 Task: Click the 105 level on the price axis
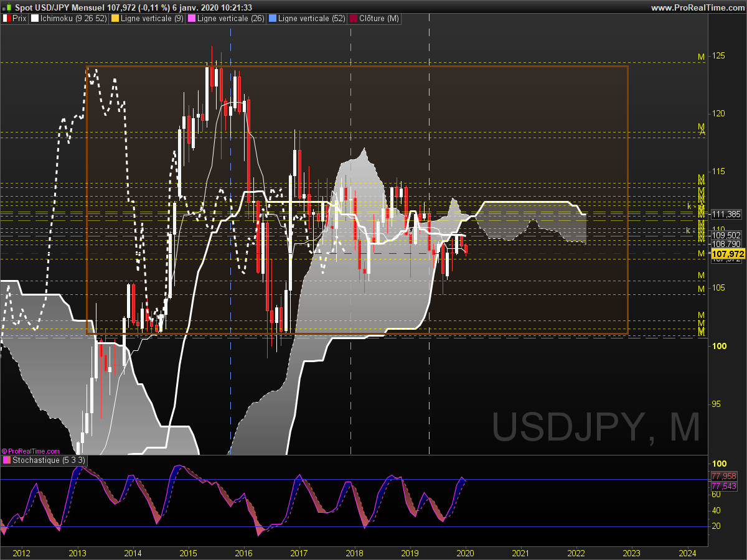point(718,287)
